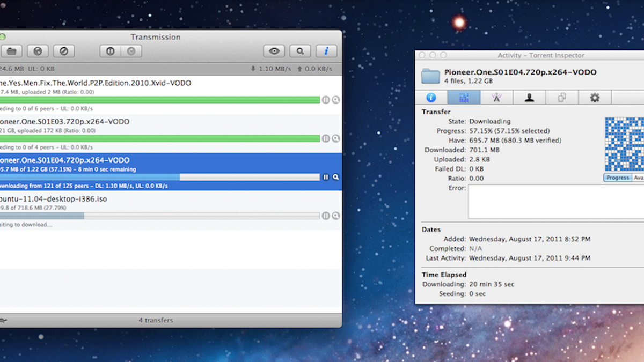644x362 pixels.
Task: Open the Options gear tab in Inspector
Action: coord(595,98)
